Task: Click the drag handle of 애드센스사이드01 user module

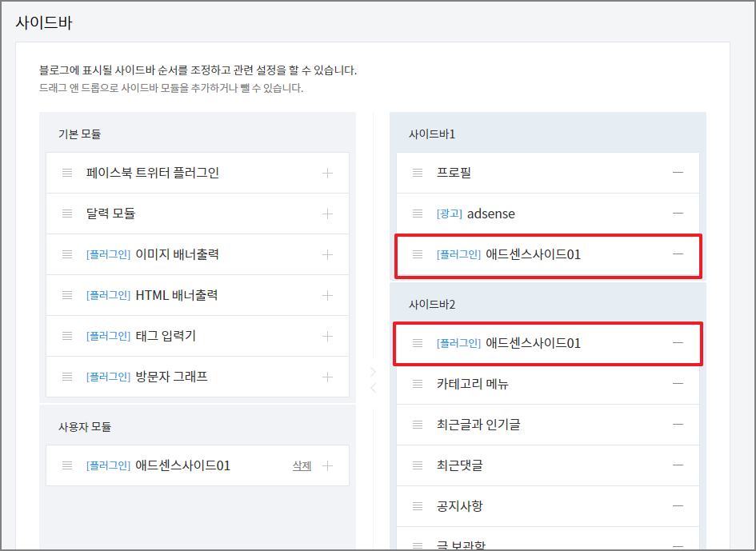Action: click(x=67, y=465)
